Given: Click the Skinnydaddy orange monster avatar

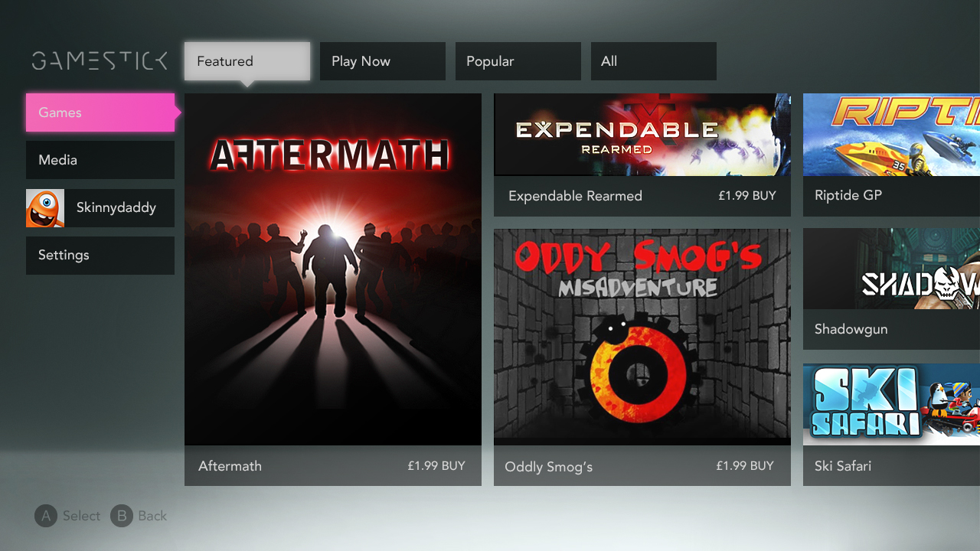Looking at the screenshot, I should coord(45,208).
